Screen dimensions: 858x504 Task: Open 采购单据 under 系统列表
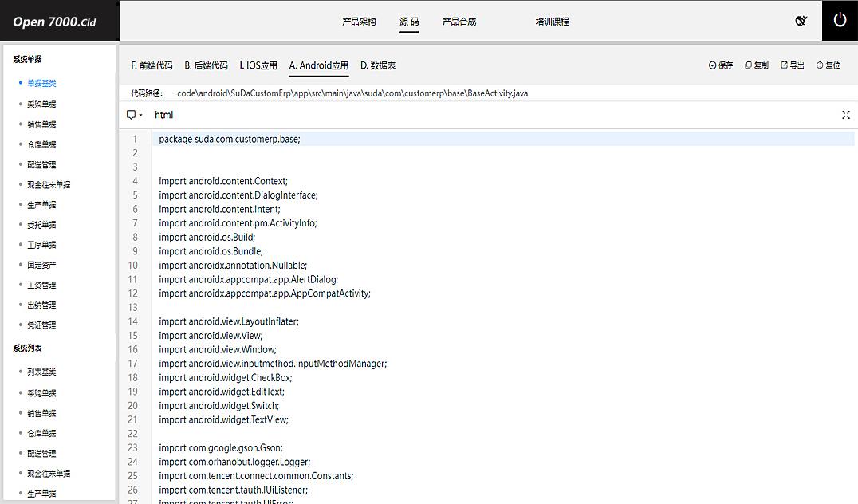[41, 393]
